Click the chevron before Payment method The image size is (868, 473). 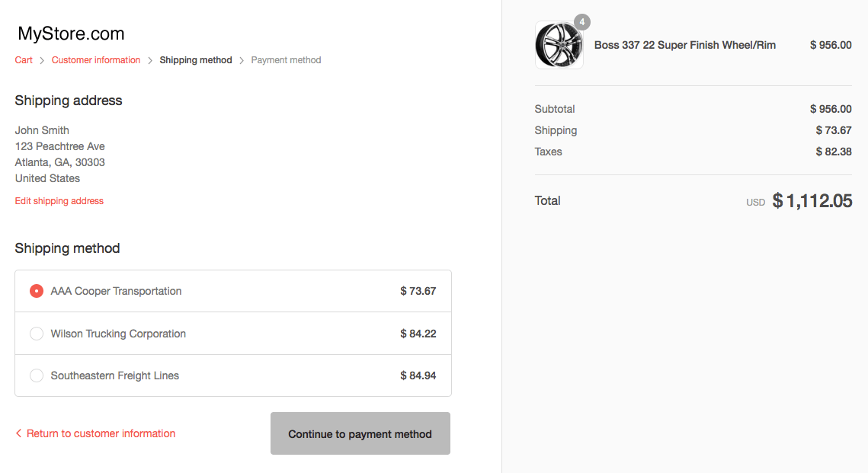[242, 59]
